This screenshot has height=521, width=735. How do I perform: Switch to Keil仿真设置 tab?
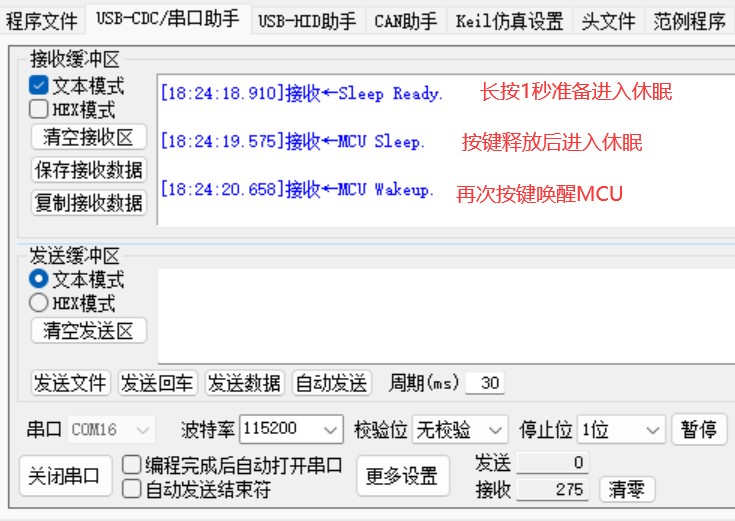(x=509, y=21)
